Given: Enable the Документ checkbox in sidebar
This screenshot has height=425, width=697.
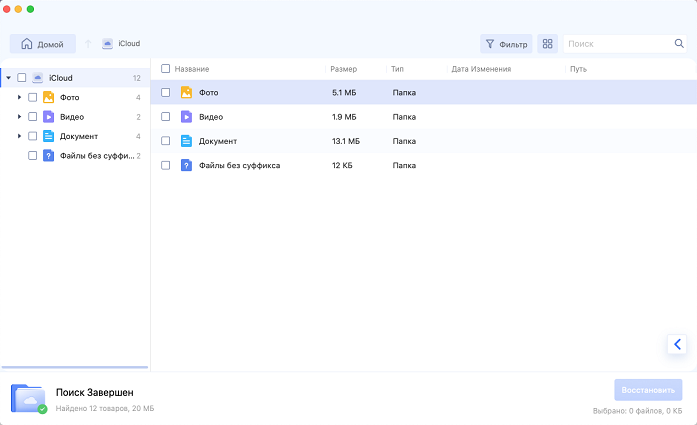Looking at the screenshot, I should [33, 136].
